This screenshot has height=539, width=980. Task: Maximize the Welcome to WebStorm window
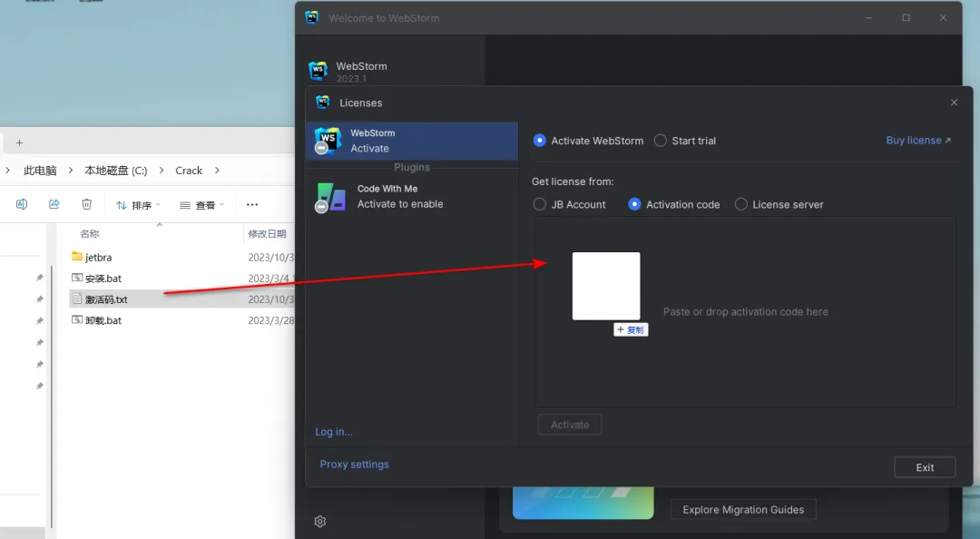(x=906, y=17)
